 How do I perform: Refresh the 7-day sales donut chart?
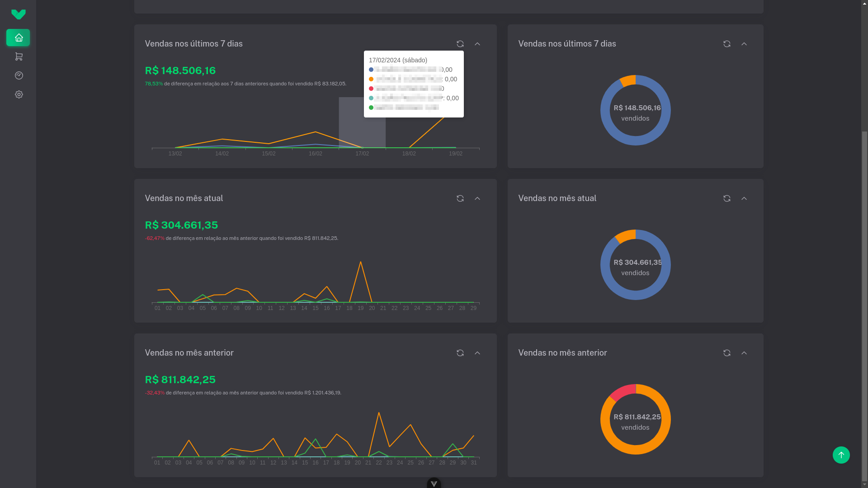click(x=726, y=44)
